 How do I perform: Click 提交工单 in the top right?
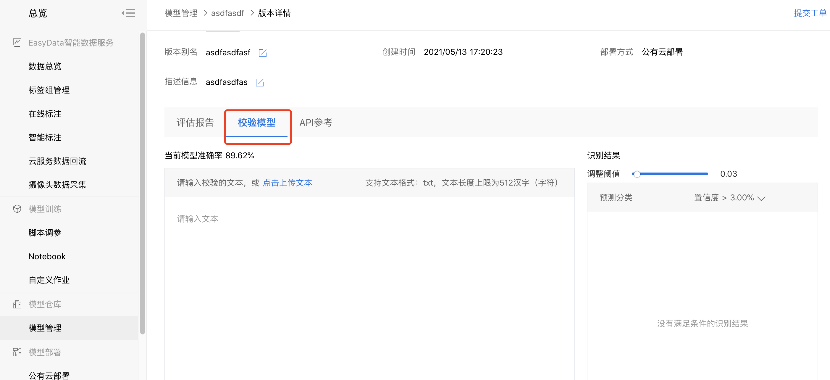point(810,13)
